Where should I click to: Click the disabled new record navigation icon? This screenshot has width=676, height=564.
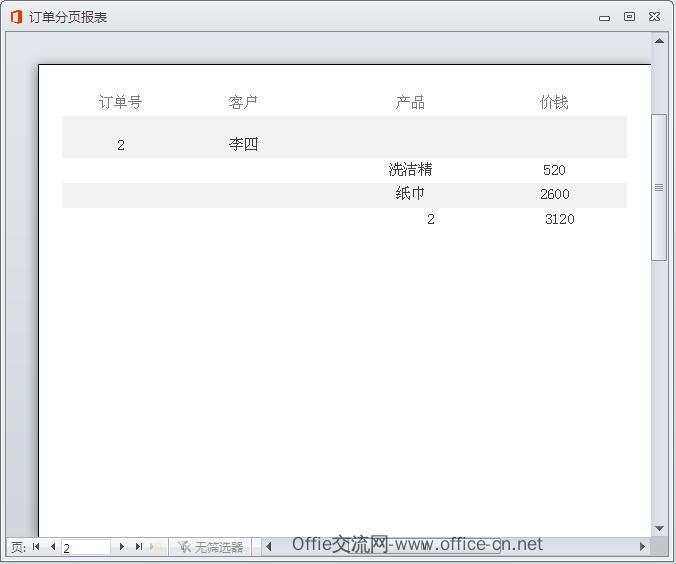click(156, 547)
